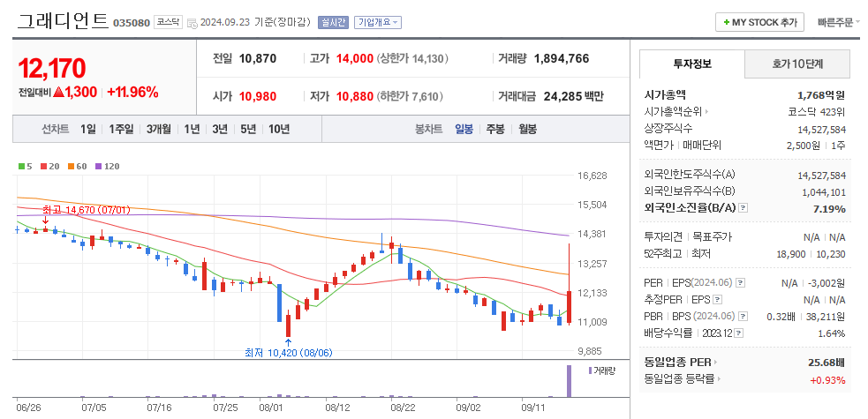Open the help icon next to 배당수익률 2023.12
This screenshot has height=419, width=868.
pyautogui.click(x=740, y=333)
